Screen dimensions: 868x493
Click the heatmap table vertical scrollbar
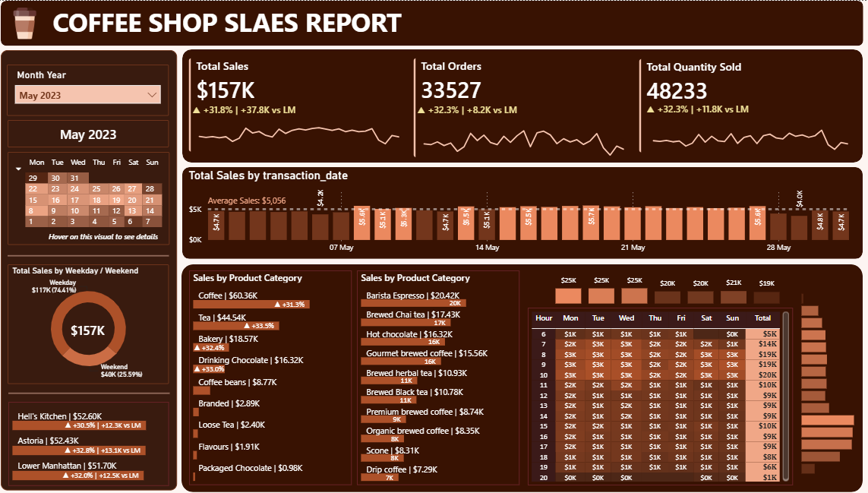click(785, 396)
